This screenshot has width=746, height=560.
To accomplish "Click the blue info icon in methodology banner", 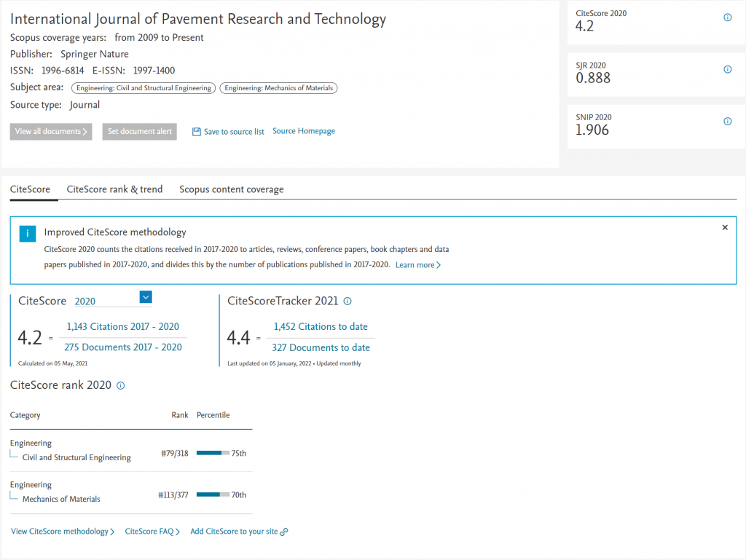I will 27,233.
